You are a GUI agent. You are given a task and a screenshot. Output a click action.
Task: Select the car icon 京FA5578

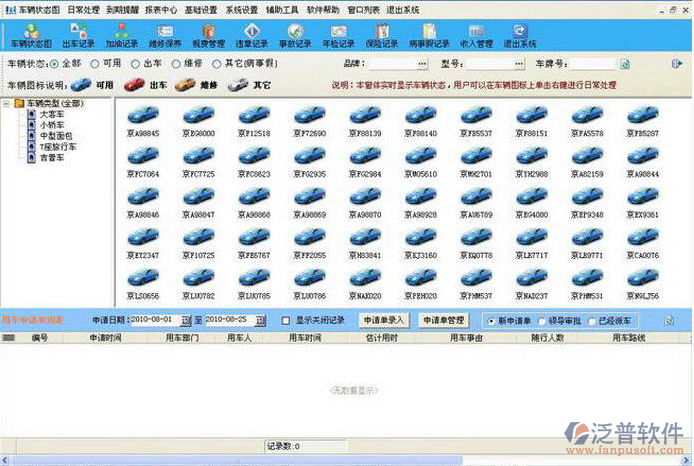(x=587, y=121)
